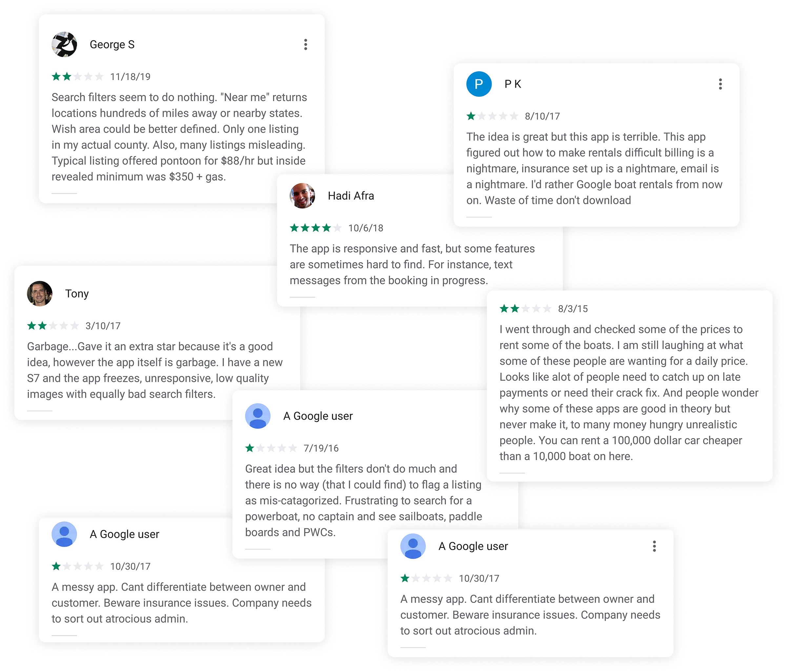Click the two-star rating on Tony's review
The width and height of the screenshot is (787, 672).
pyautogui.click(x=53, y=326)
